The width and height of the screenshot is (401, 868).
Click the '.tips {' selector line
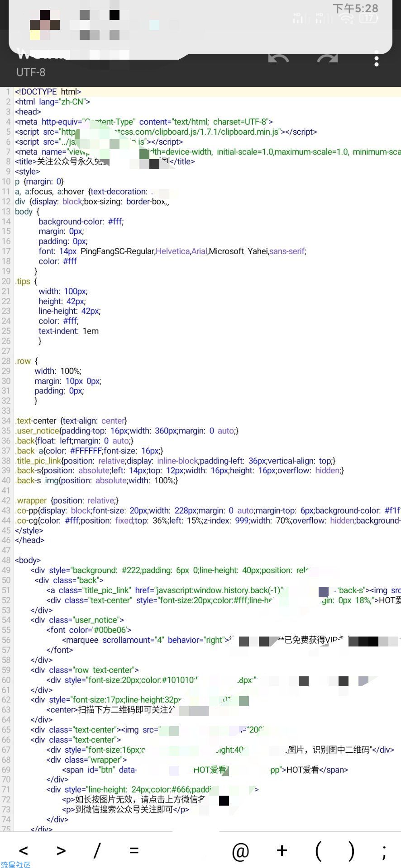[x=26, y=281]
